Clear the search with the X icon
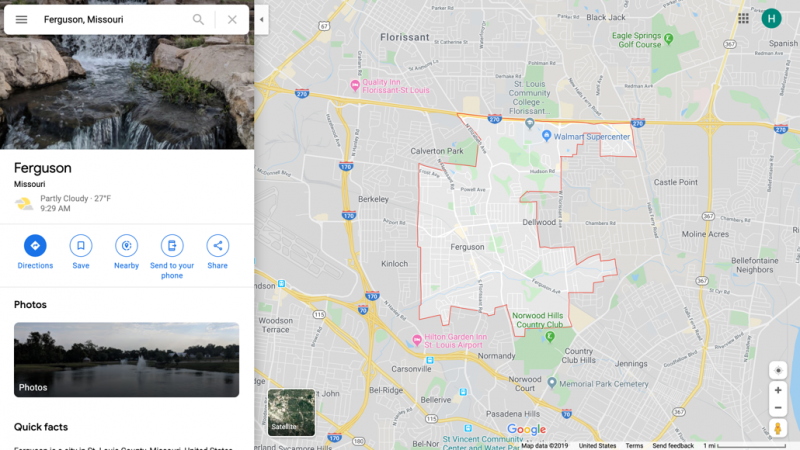This screenshot has width=800, height=450. 232,19
